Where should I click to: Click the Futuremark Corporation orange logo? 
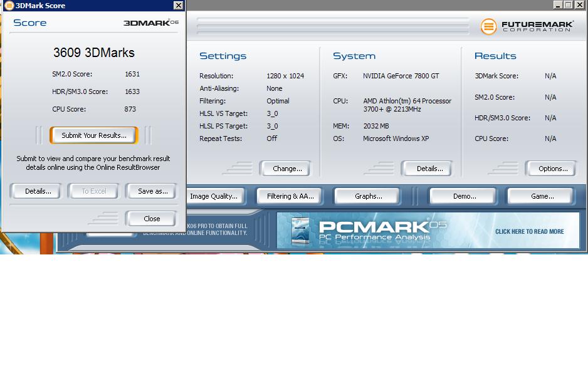(488, 26)
